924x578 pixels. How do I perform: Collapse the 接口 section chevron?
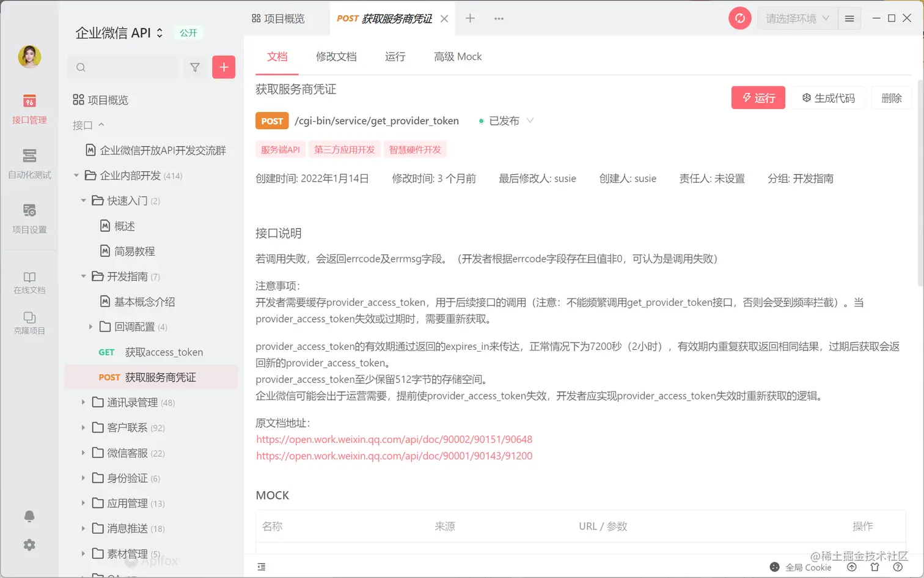(101, 125)
